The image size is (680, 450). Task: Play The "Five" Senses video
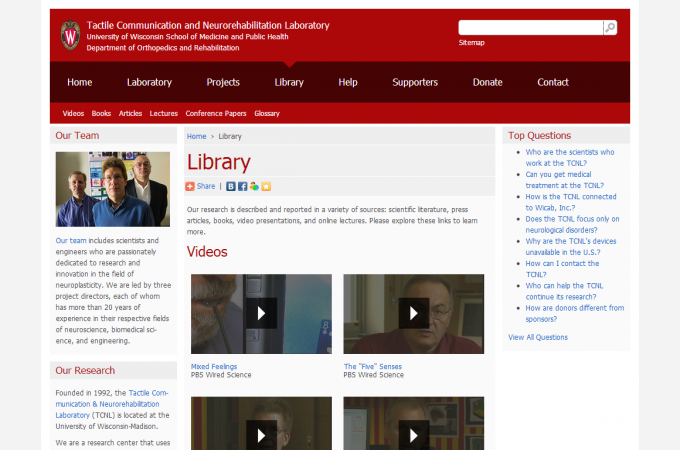tap(414, 313)
